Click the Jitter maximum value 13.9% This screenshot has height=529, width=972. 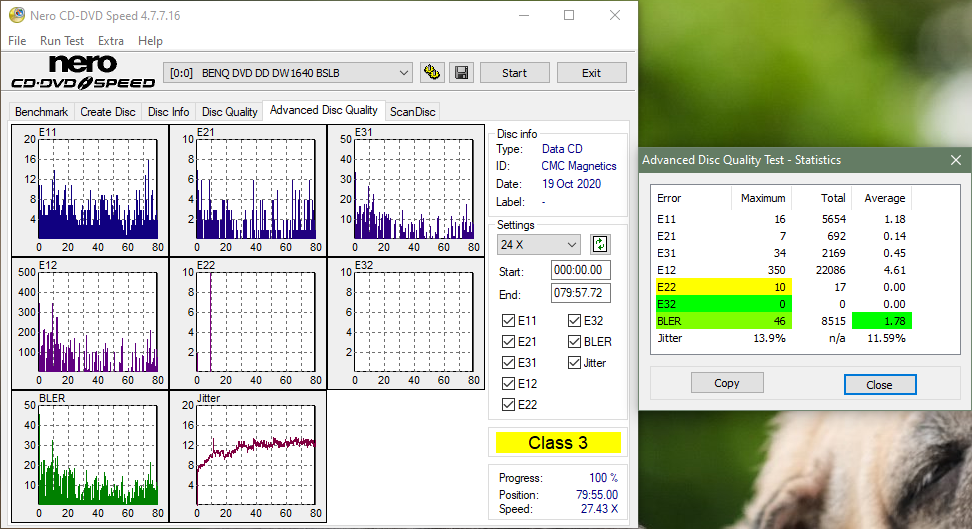(x=769, y=339)
